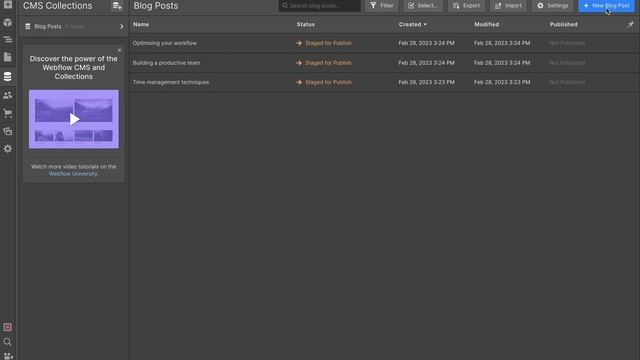Click Not Published for Optimising your workflow
640x360 pixels.
(x=567, y=43)
